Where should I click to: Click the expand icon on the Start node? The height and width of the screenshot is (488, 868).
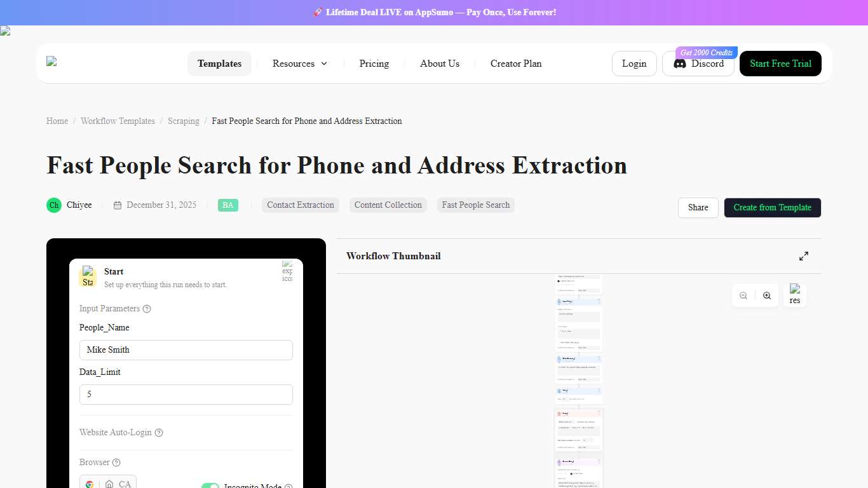[288, 271]
